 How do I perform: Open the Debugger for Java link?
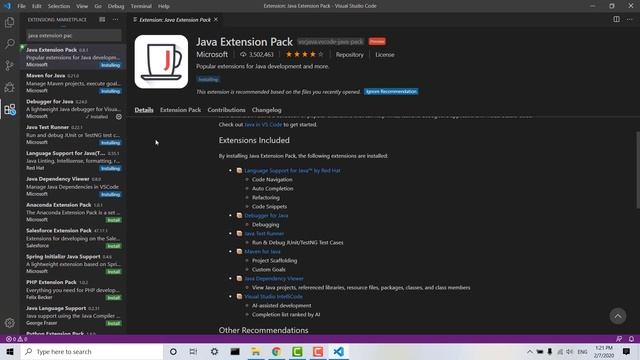(266, 216)
